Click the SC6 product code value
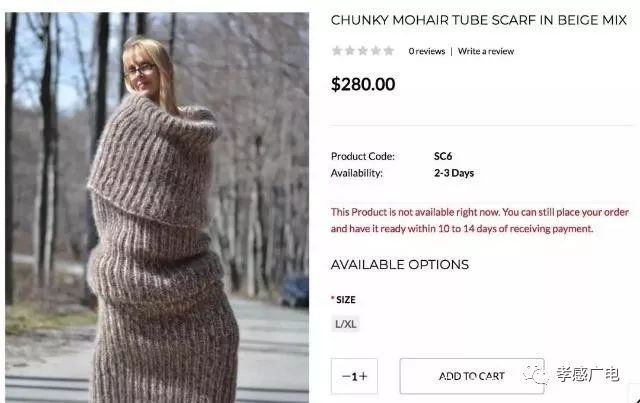Screen dimensions: 640x403 [x=443, y=156]
